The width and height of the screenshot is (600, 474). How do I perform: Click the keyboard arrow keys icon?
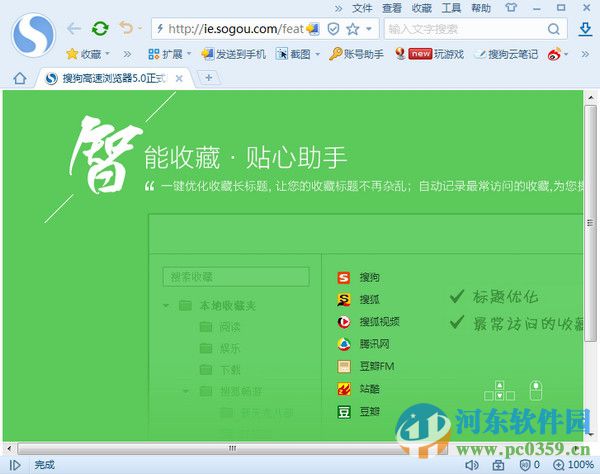499,391
